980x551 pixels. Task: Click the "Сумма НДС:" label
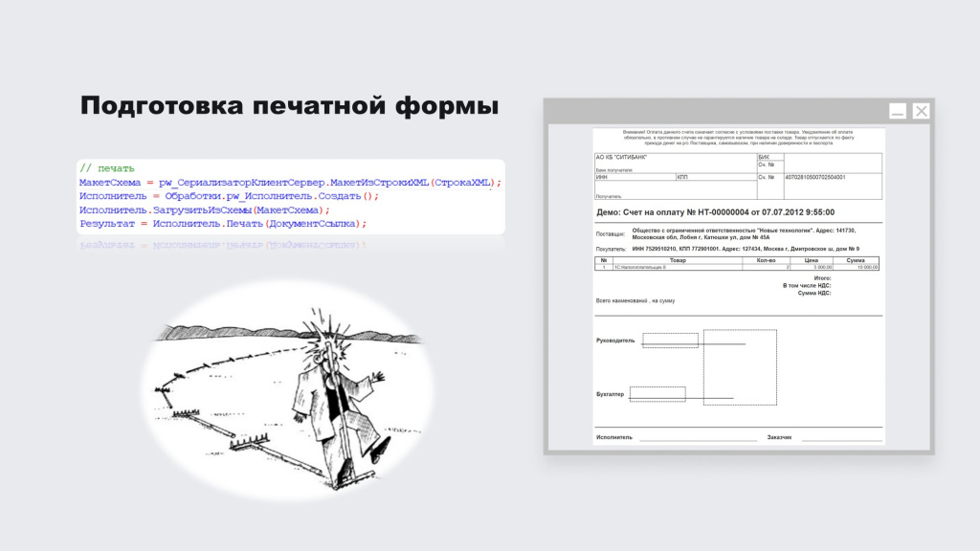[814, 293]
